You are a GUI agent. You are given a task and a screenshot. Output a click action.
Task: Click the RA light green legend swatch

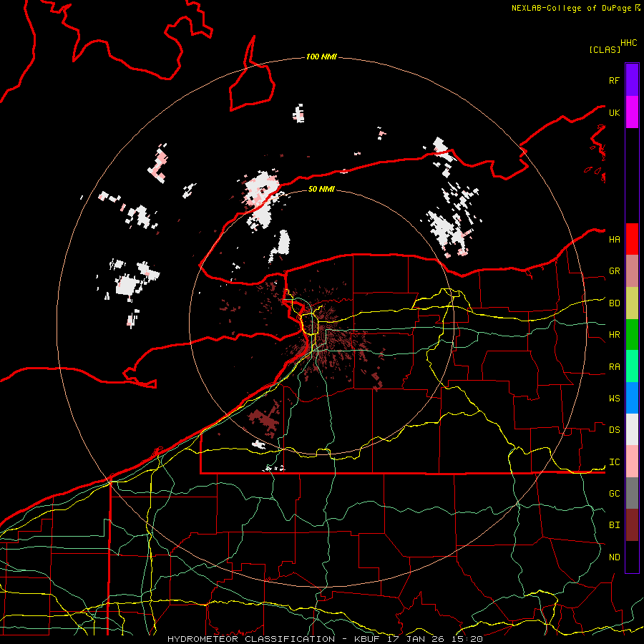pos(632,366)
